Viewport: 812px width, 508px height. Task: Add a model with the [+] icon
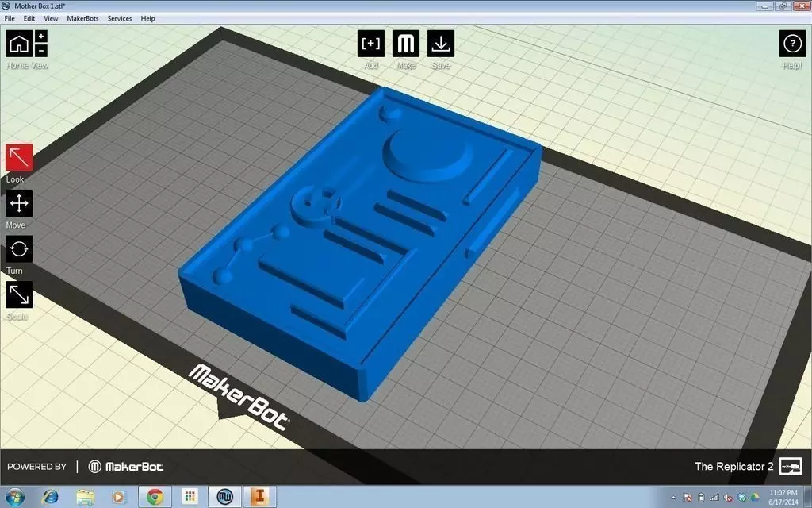371,44
